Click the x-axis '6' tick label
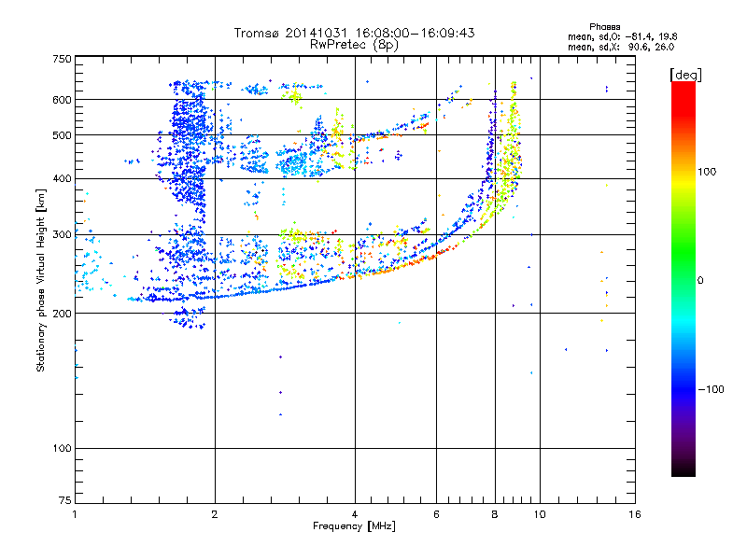Viewport: 747px width, 560px height. [x=436, y=514]
